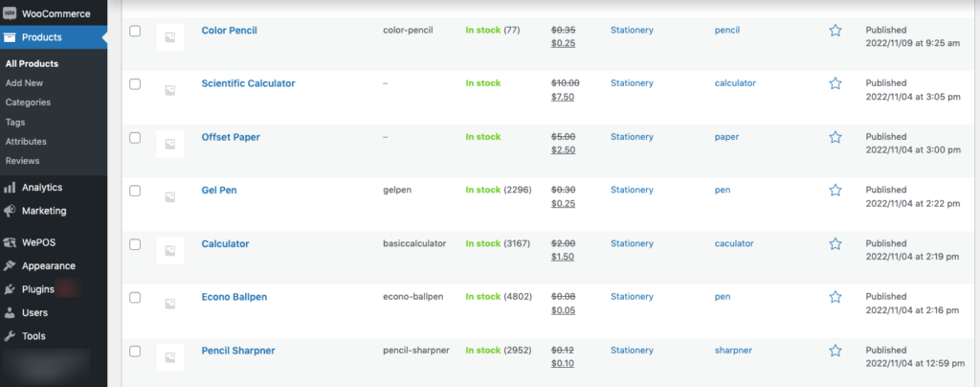This screenshot has height=387, width=980.
Task: Open the Users menu
Action: 34,312
